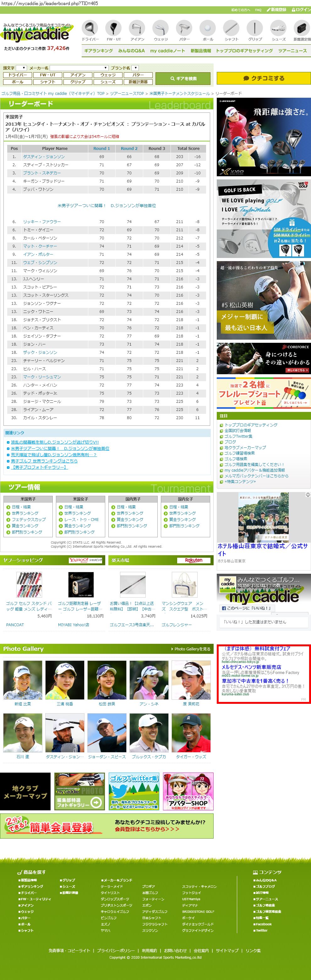Open the ブランド名 dropdown
The image size is (311, 980).
[135, 68]
